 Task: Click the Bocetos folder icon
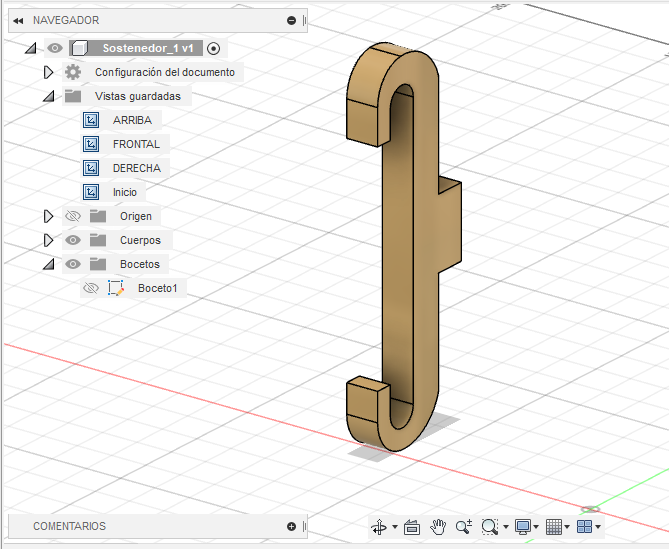click(98, 264)
